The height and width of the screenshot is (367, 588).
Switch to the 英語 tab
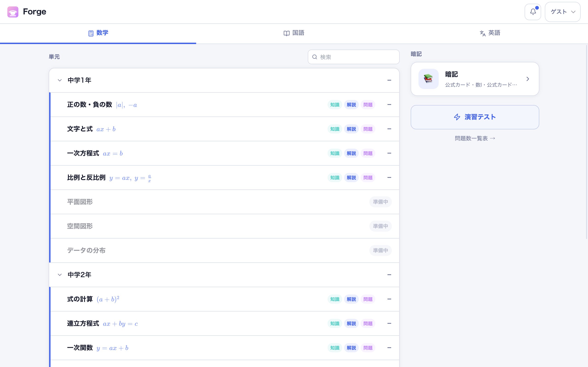point(490,33)
